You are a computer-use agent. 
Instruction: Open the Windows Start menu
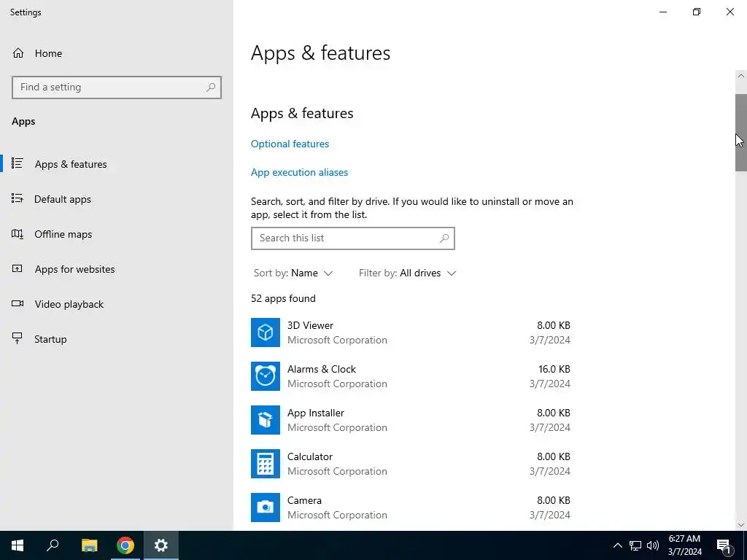coord(18,545)
